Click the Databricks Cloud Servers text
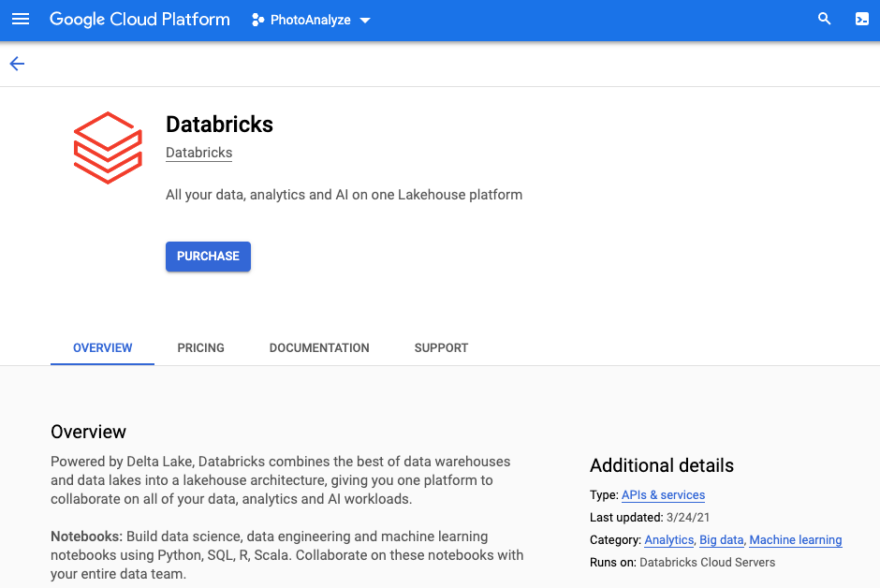880x588 pixels. (x=707, y=562)
